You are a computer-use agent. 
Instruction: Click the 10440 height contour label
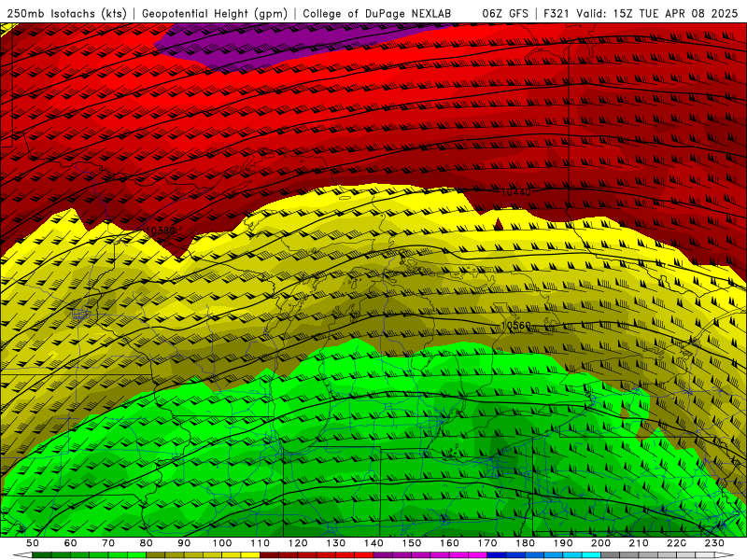pos(515,192)
